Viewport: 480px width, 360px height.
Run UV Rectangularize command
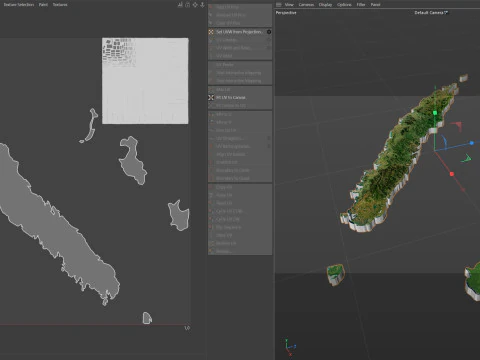[239, 146]
